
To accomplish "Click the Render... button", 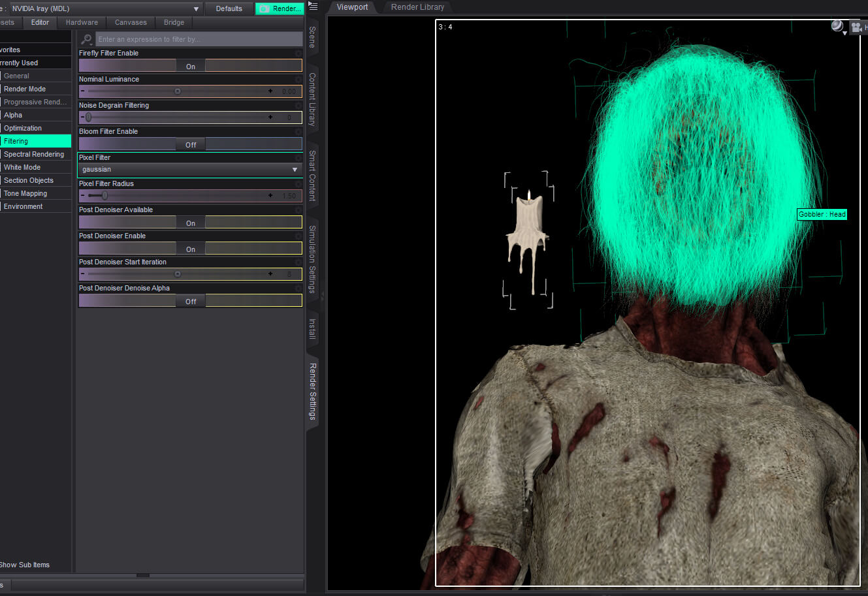I will pyautogui.click(x=280, y=8).
